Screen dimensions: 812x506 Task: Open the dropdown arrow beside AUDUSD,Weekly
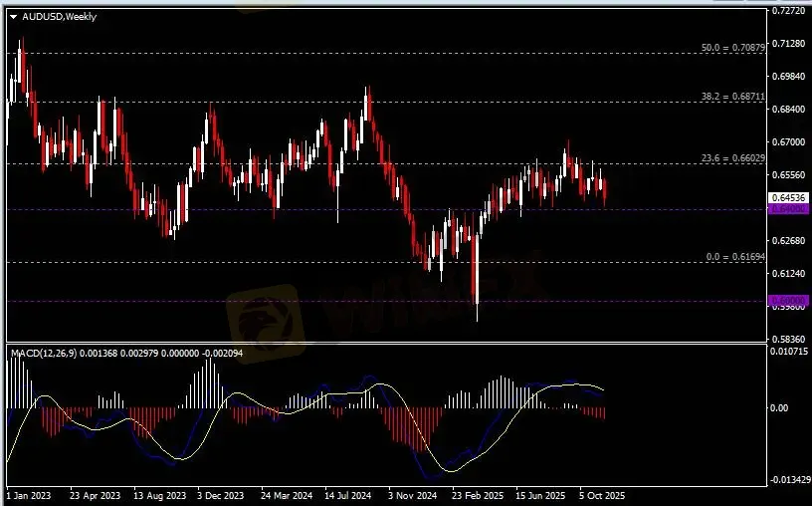(x=13, y=16)
